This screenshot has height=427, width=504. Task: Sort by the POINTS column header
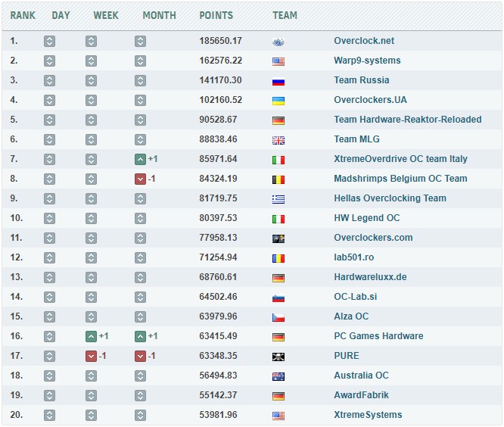216,15
